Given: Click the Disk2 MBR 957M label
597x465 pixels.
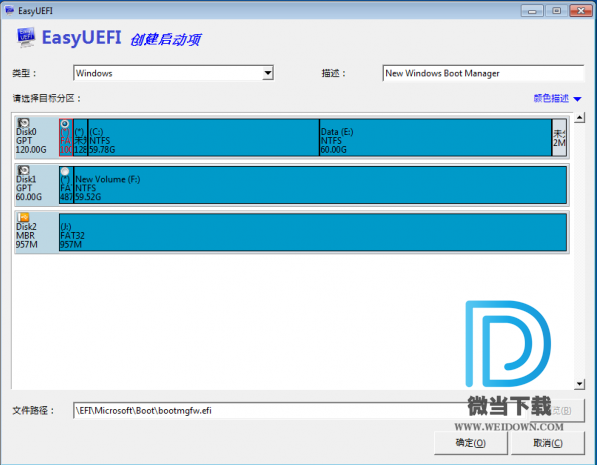Looking at the screenshot, I should [x=27, y=235].
